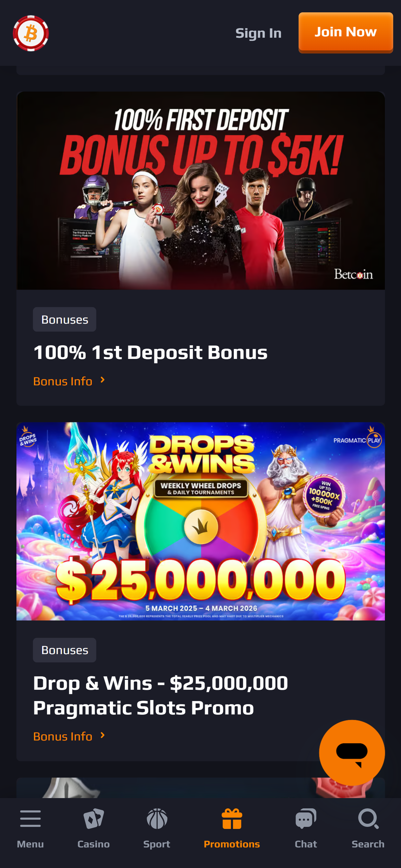Open the 100% First Deposit banner image

pos(200,191)
